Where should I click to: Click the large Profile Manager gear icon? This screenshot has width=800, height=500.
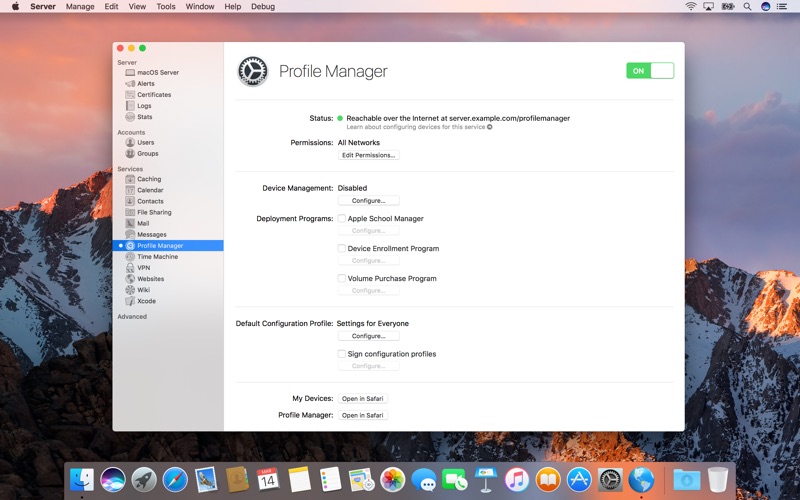point(253,71)
